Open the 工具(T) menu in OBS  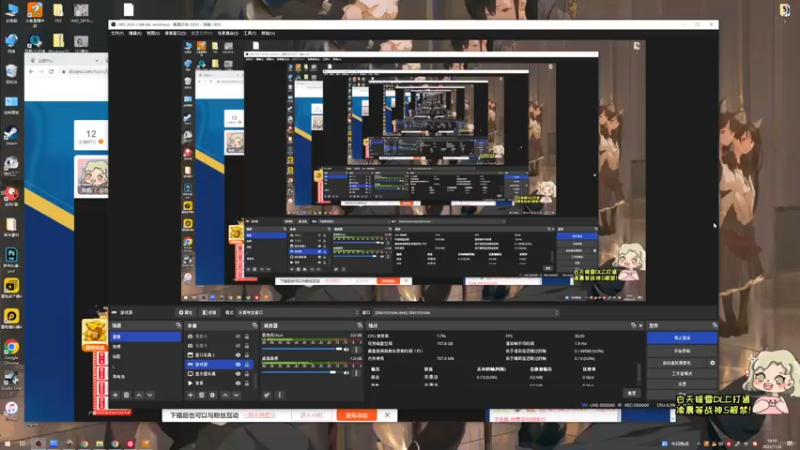(x=249, y=33)
